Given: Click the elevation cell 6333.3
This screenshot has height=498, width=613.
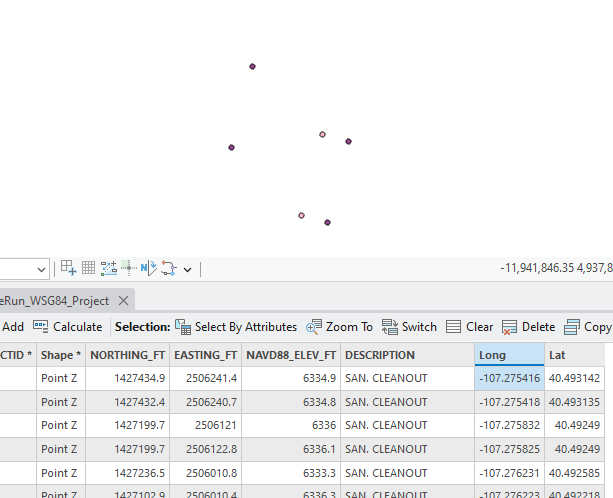Looking at the screenshot, I should 291,473.
